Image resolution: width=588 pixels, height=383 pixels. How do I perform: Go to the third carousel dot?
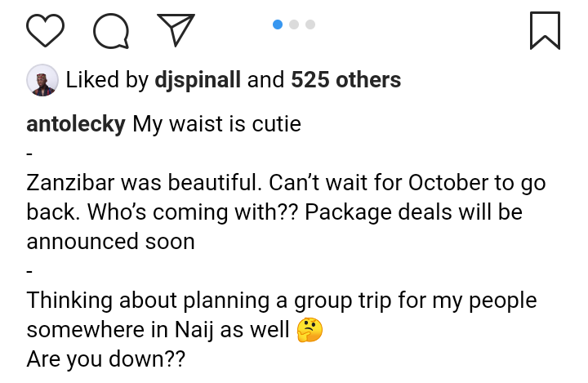click(x=310, y=24)
